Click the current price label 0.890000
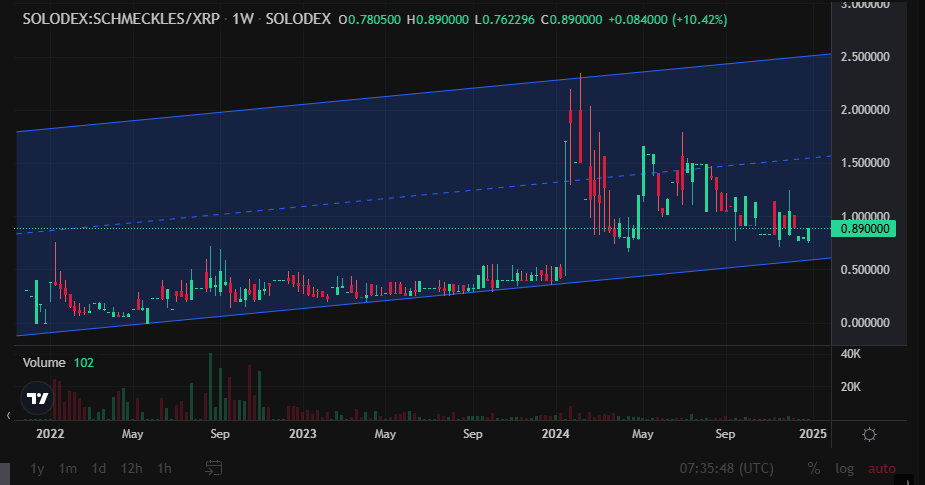The width and height of the screenshot is (925, 485). click(x=864, y=229)
